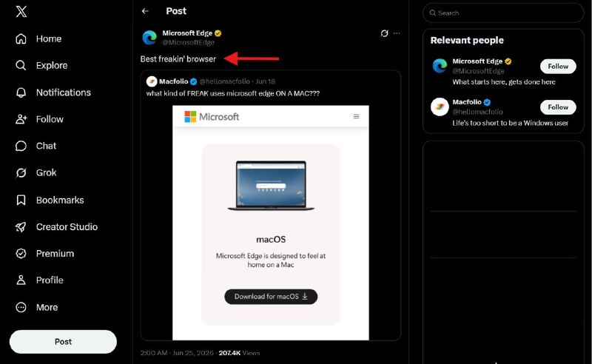Click the Jun 18 date on quoted post
Viewport: 592px width, 364px height.
coord(266,81)
